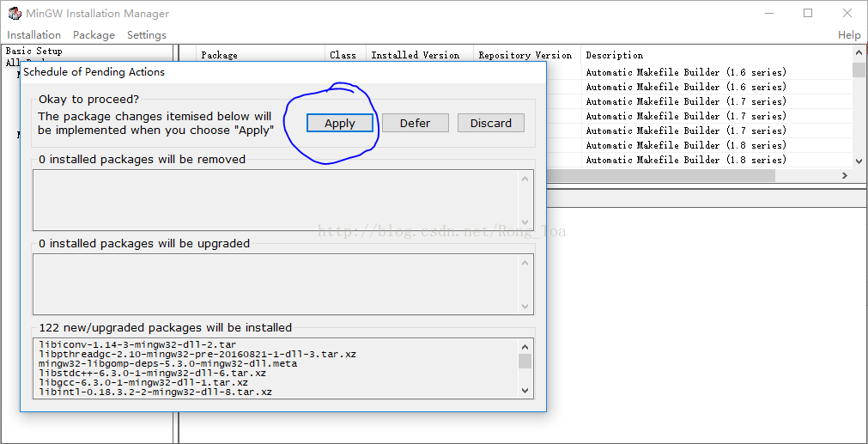Maximize the MinGW Installation Manager window
The image size is (868, 444).
coord(808,13)
